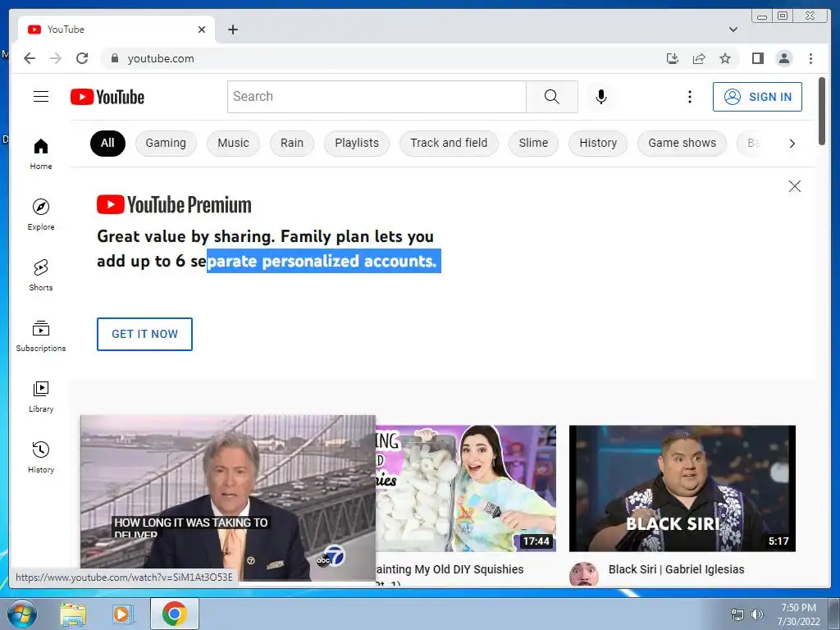The width and height of the screenshot is (840, 630).
Task: Click the search magnifier button
Action: point(552,97)
